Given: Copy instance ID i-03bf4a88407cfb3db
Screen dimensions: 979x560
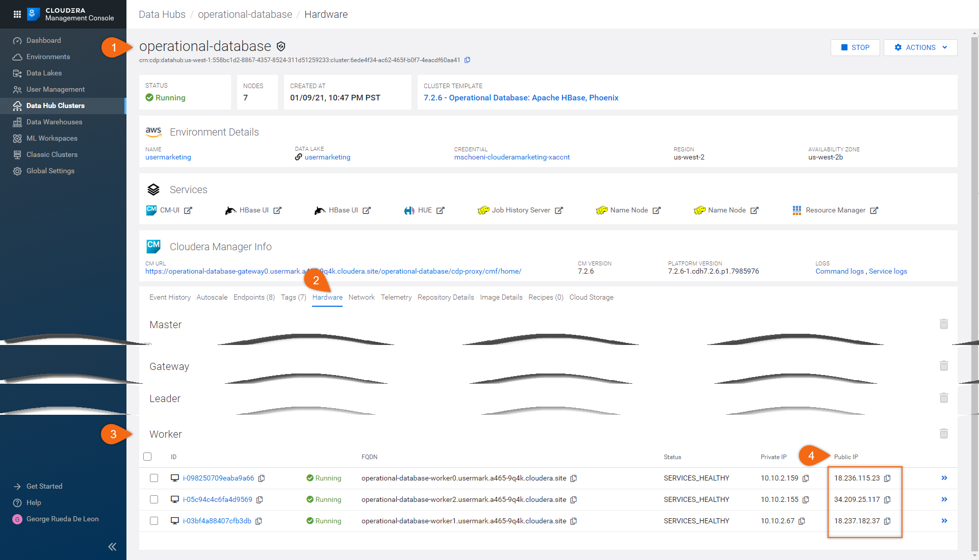Looking at the screenshot, I should click(259, 521).
